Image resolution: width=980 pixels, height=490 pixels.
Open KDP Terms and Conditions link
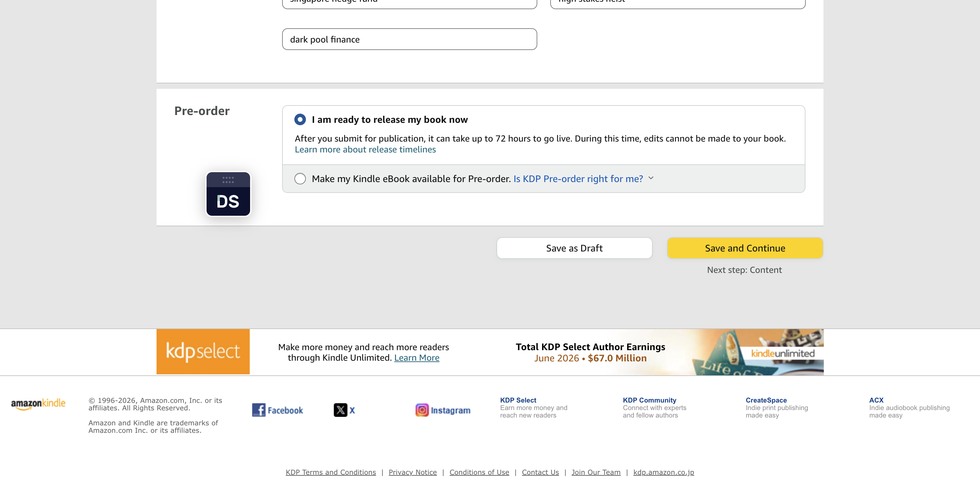[x=331, y=472]
